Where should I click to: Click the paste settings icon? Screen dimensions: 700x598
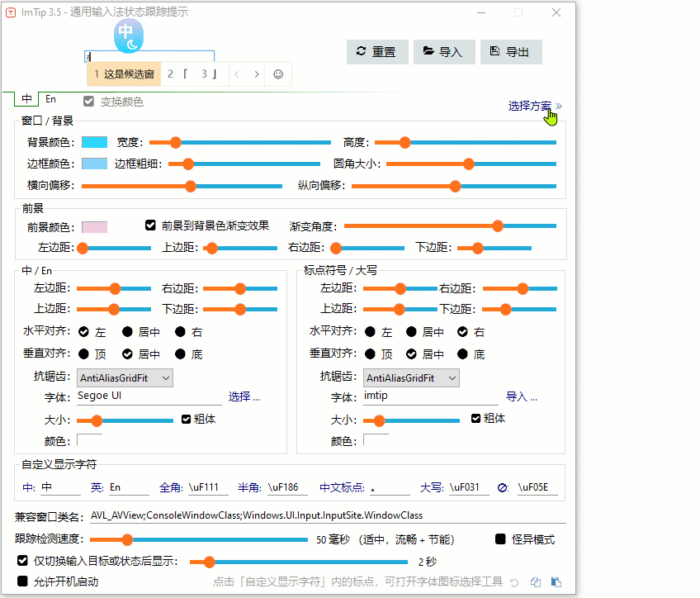click(556, 582)
